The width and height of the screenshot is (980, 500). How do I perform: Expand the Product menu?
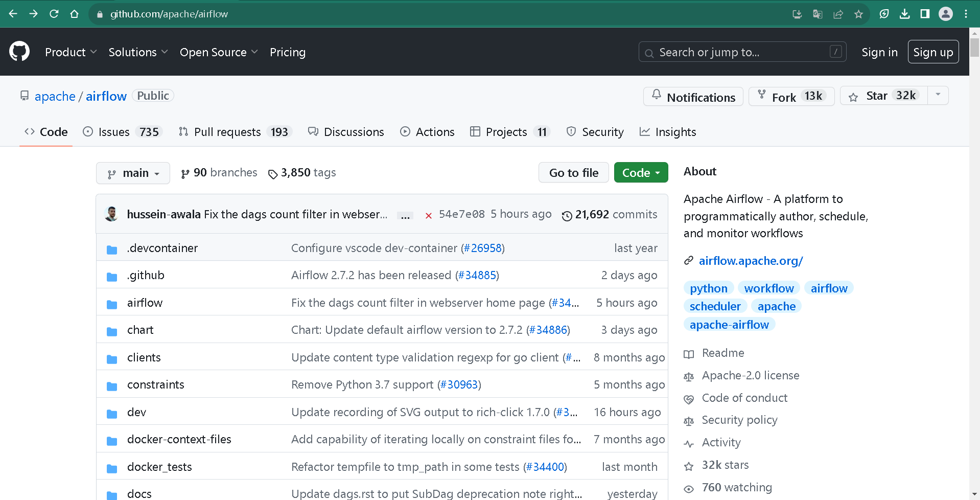(x=71, y=52)
